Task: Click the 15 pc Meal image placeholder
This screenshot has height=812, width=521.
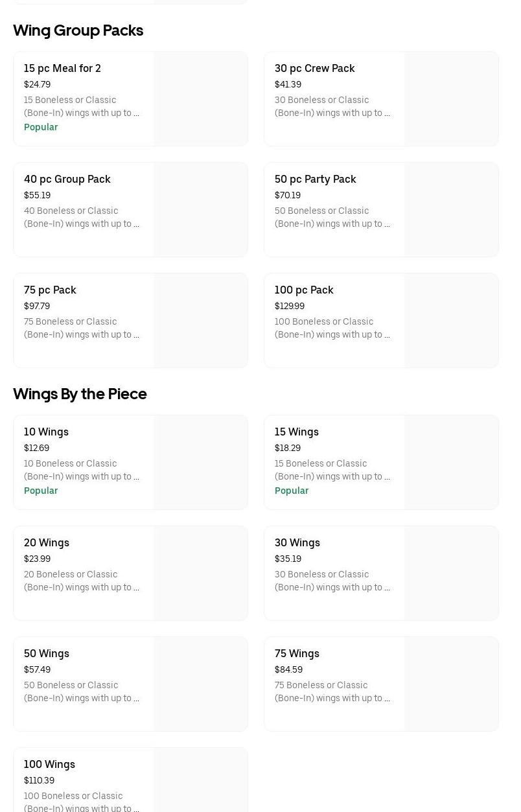Action: [200, 99]
